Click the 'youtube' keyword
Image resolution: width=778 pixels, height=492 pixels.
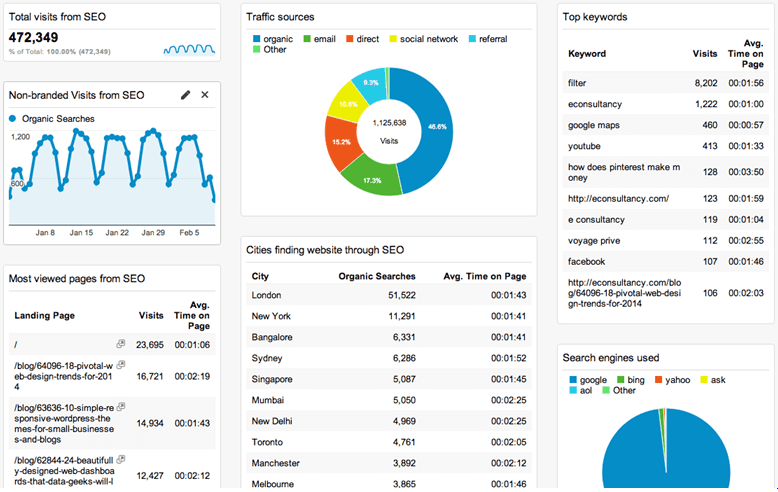584,146
